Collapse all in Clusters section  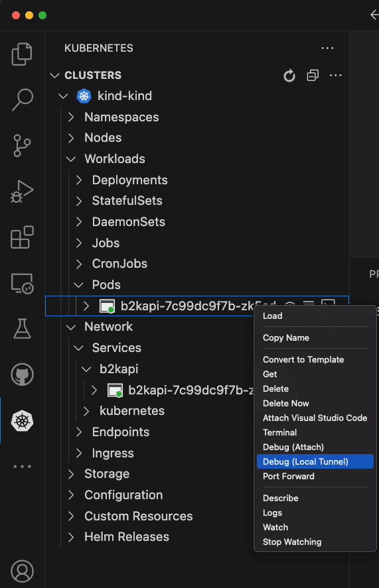tap(313, 76)
